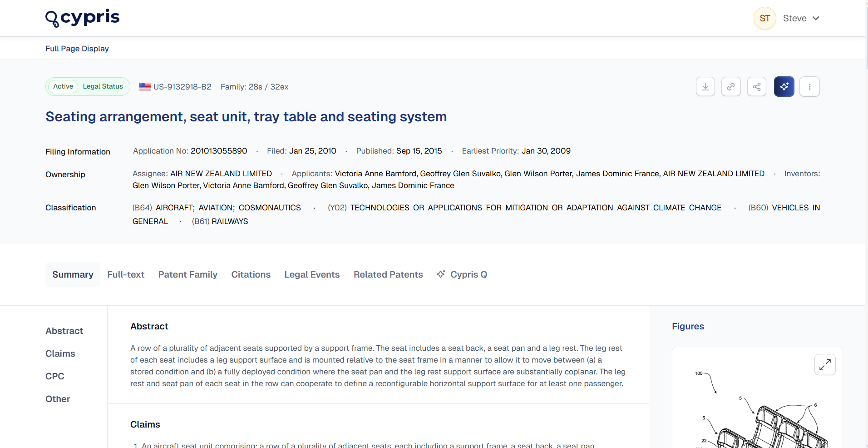Open the Related Patents tab
This screenshot has height=448, width=868.
point(388,274)
